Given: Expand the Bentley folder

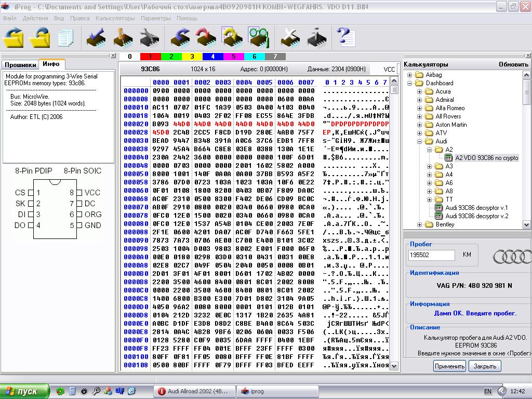Looking at the screenshot, I should [419, 224].
